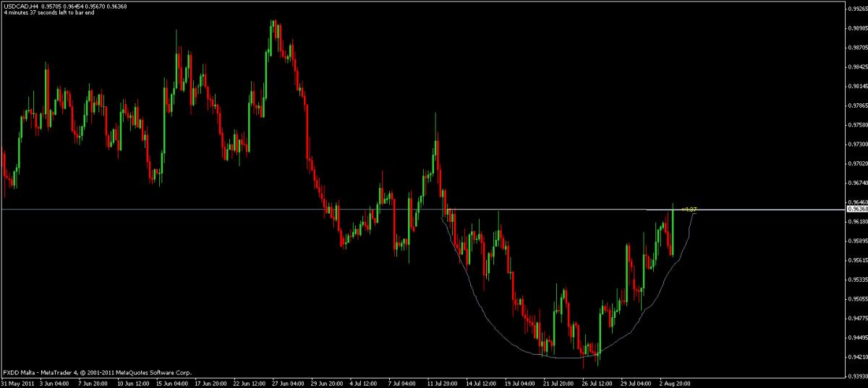The image size is (868, 388).
Task: Click the 15 Jun 04:00 time label
Action: click(172, 383)
